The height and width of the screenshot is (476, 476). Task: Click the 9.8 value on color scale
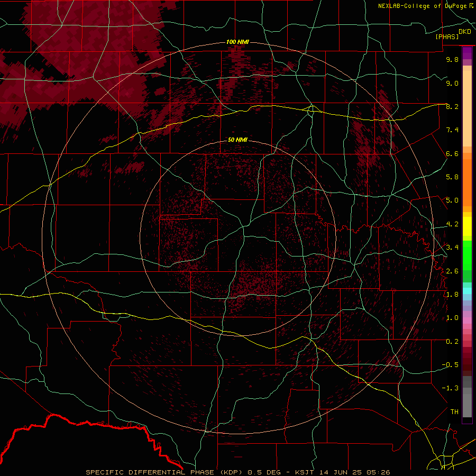pyautogui.click(x=452, y=59)
